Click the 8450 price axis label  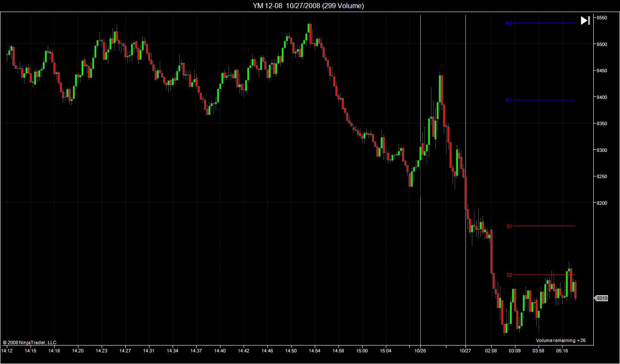click(601, 71)
